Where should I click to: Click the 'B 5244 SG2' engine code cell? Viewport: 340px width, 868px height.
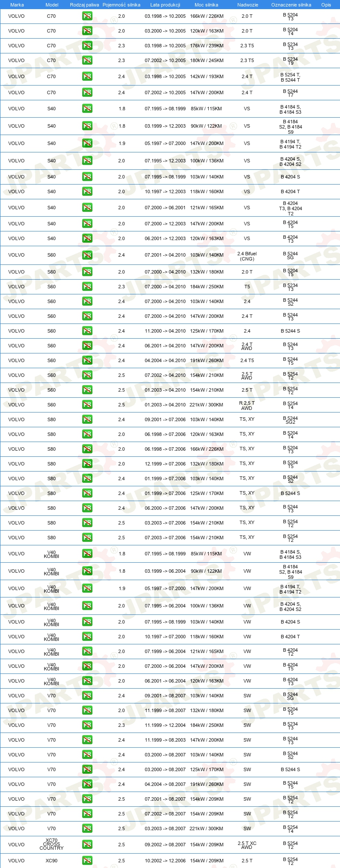290,420
